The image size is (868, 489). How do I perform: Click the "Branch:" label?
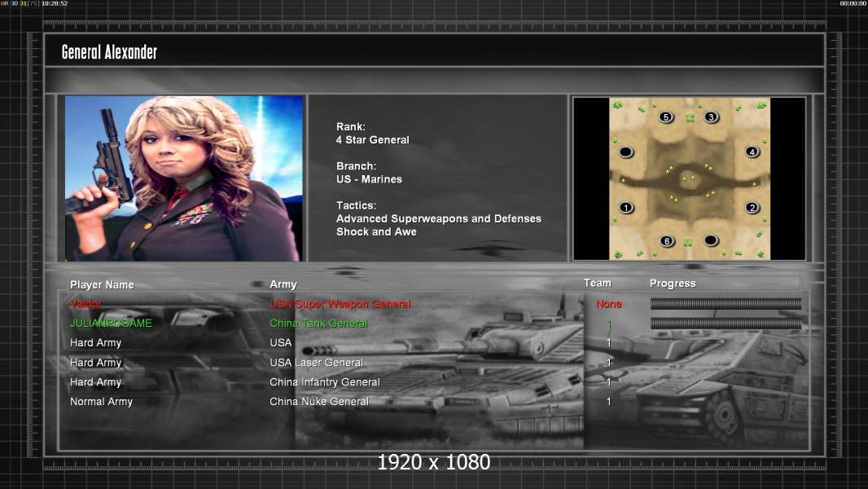(x=357, y=166)
